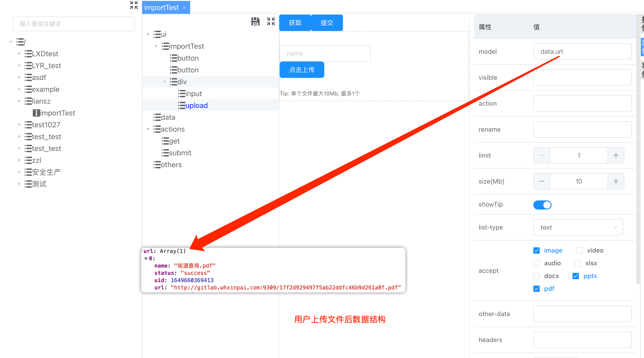Check the video accept checkbox
The width and height of the screenshot is (644, 358).
point(579,251)
